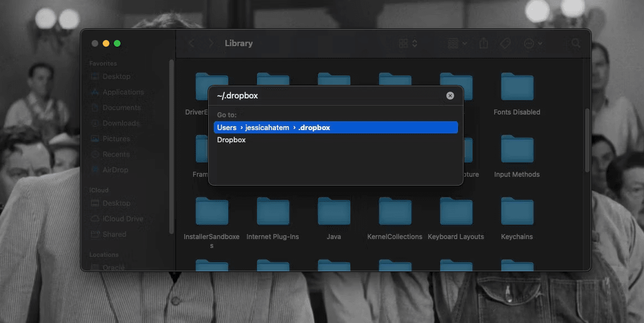The image size is (644, 323).
Task: Click the Share toolbar icon
Action: tap(484, 43)
